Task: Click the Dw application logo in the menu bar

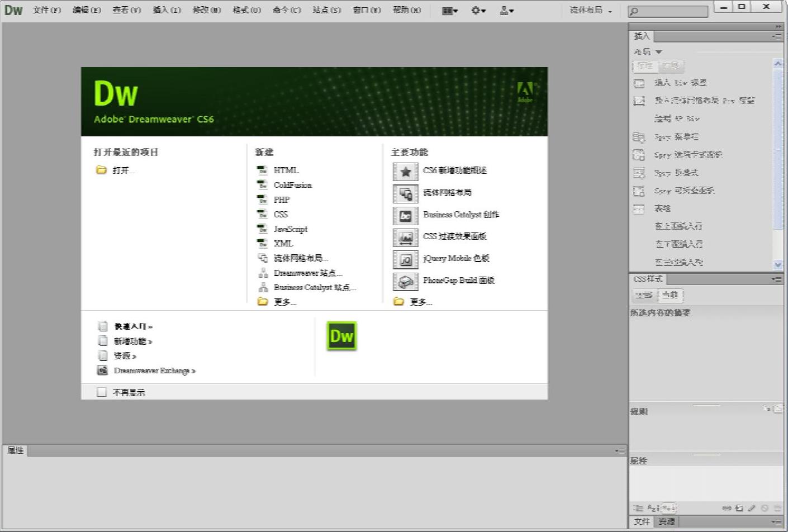Action: click(13, 10)
